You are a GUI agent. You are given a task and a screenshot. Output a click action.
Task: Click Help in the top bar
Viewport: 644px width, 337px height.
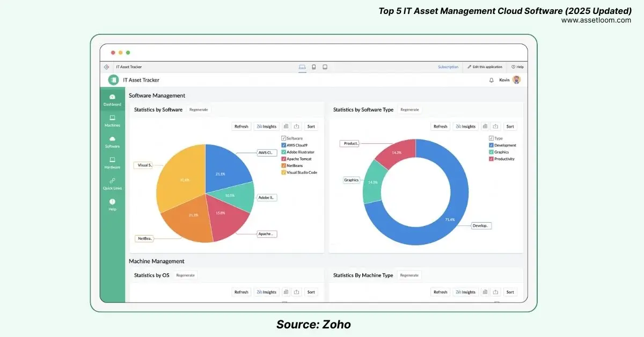(517, 67)
